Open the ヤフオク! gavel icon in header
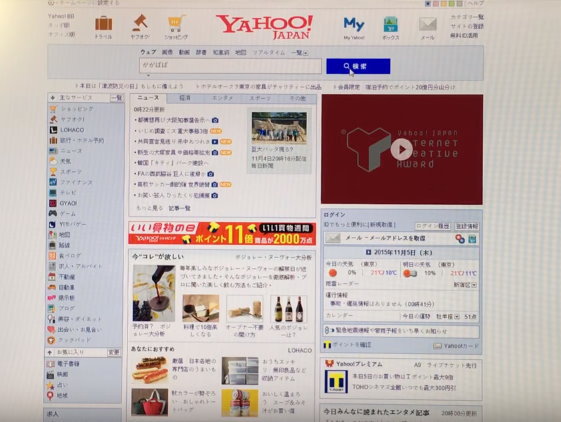The width and height of the screenshot is (561, 422). coord(140,23)
